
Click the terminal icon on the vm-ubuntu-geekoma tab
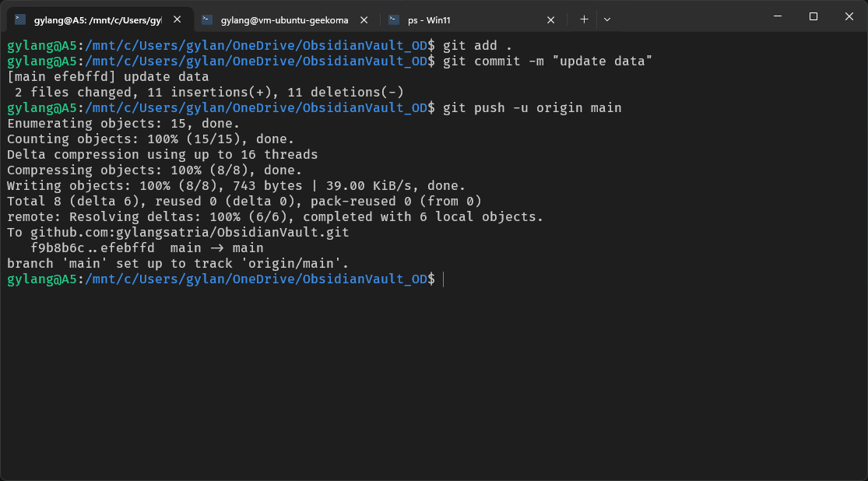click(207, 19)
